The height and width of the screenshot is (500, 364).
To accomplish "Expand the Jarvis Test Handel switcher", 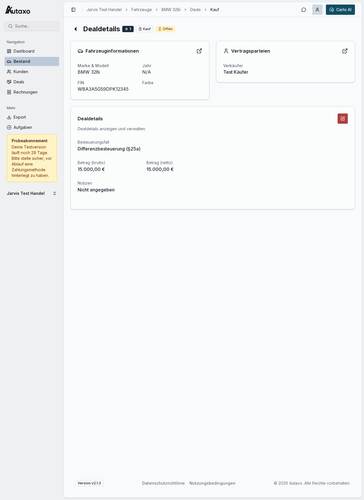I will [32, 193].
